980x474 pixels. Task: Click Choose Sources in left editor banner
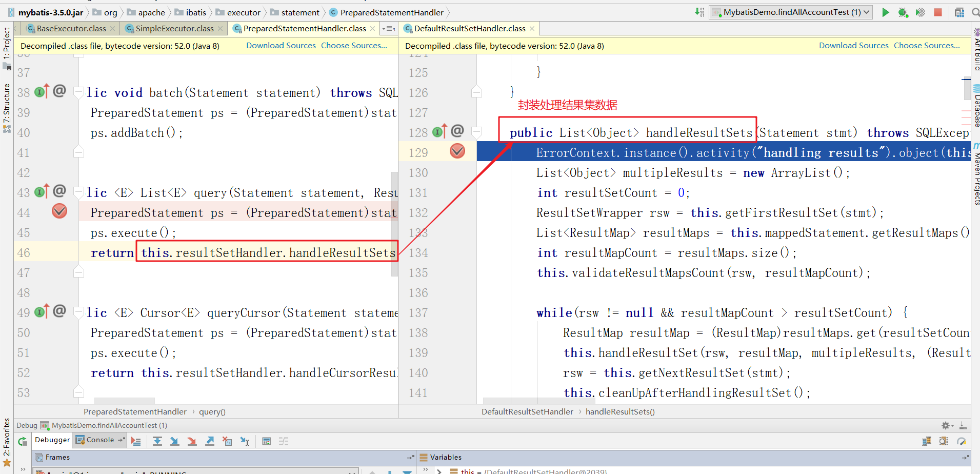354,46
